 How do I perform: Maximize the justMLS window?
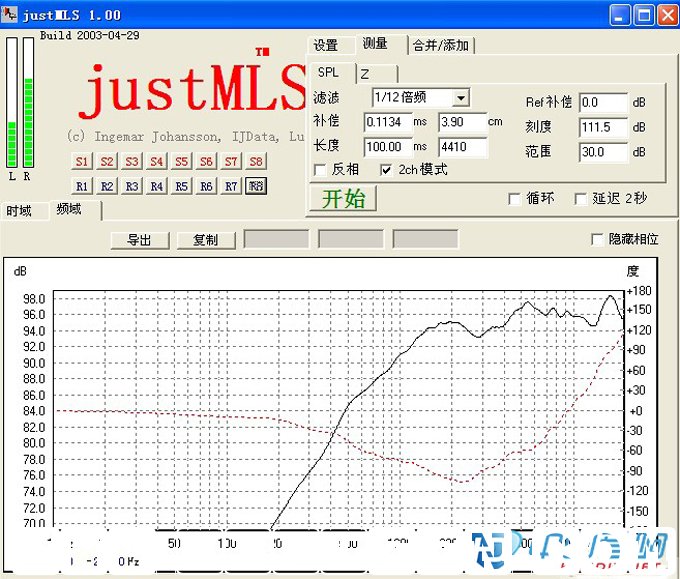[x=644, y=16]
